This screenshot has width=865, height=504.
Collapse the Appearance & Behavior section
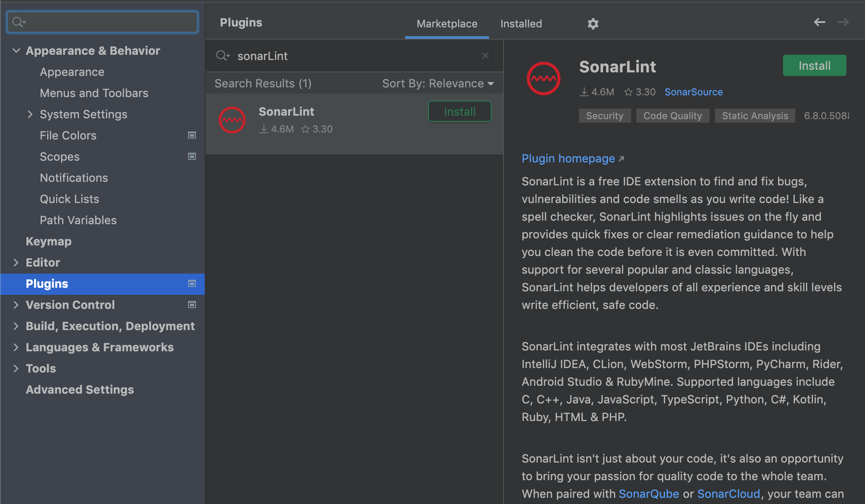[16, 51]
